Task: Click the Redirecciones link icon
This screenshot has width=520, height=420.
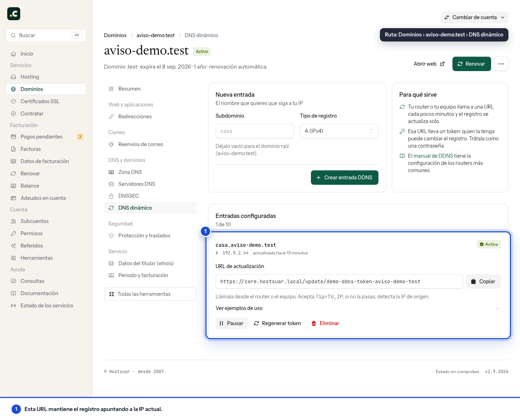Action: tap(111, 117)
